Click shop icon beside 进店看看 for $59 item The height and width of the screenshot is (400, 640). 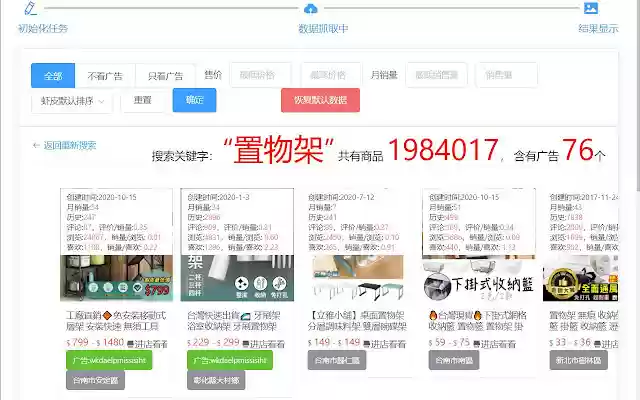tap(476, 344)
